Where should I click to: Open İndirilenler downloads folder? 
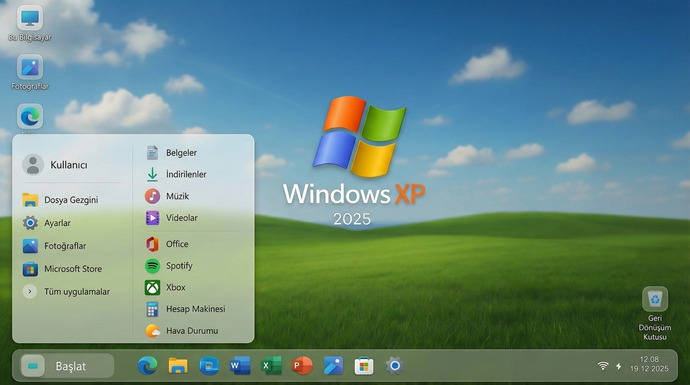[x=176, y=174]
